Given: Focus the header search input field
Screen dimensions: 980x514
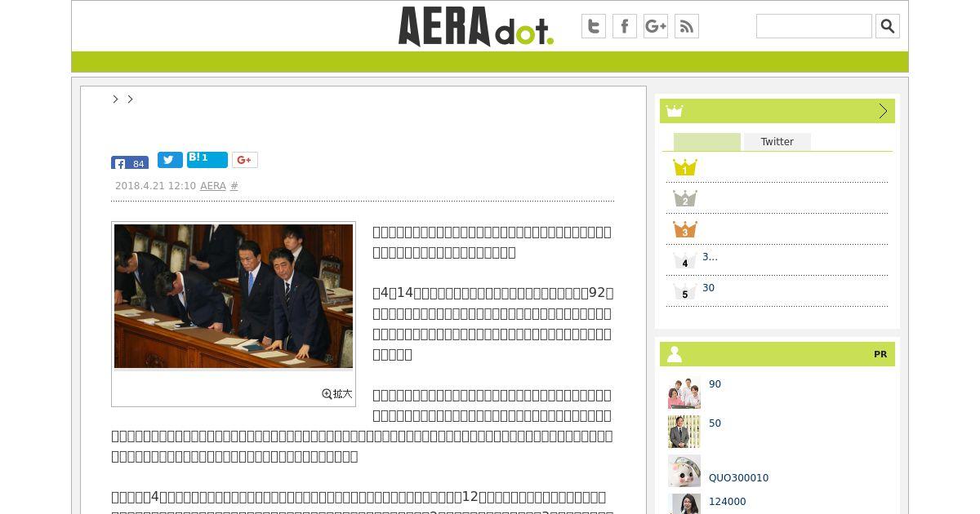Looking at the screenshot, I should click(814, 26).
